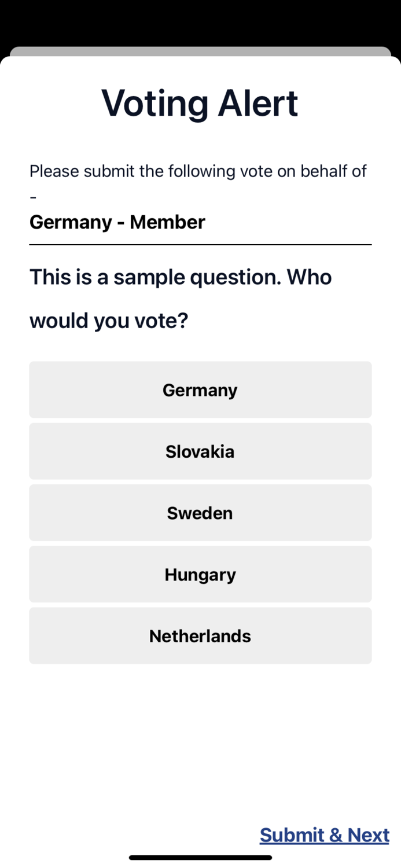Tap 'would you vote?' in the question
The image size is (401, 868).
pyautogui.click(x=109, y=321)
